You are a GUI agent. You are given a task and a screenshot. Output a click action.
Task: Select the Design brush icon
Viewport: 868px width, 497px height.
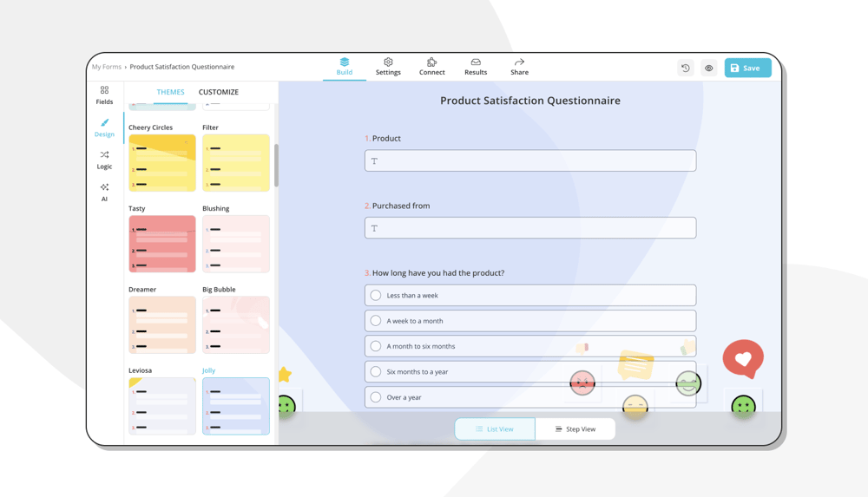[104, 127]
